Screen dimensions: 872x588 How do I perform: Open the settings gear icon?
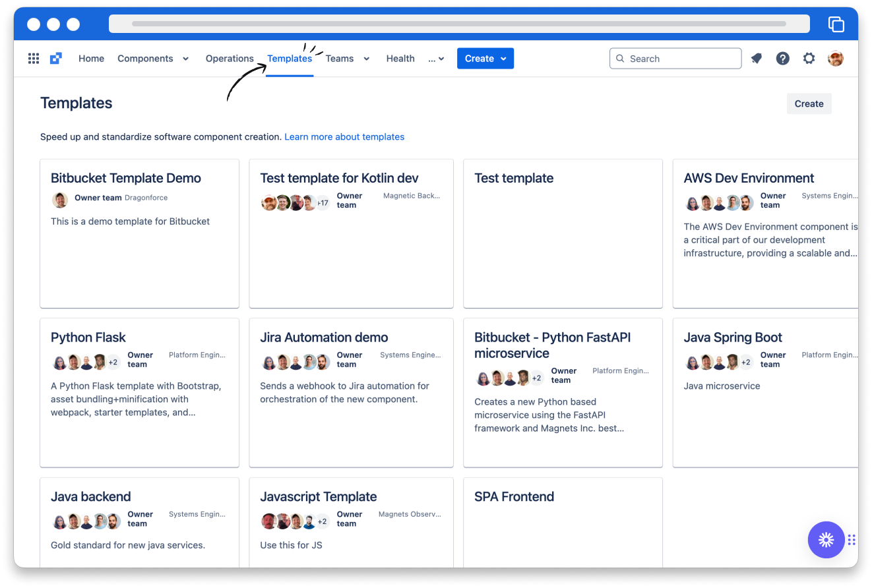[809, 59]
